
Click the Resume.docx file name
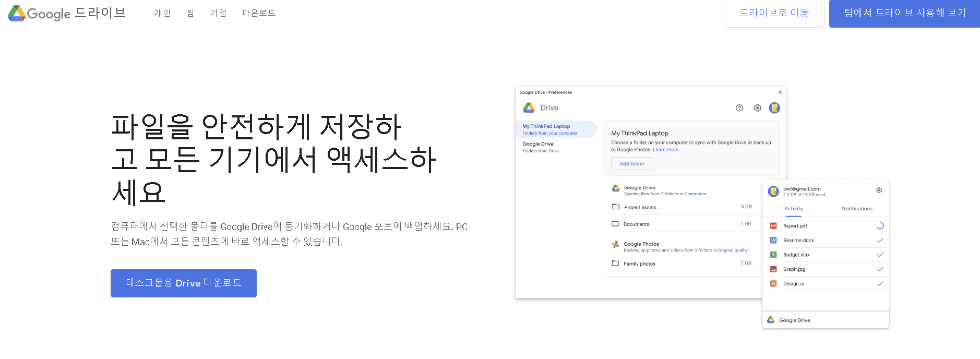coord(798,241)
